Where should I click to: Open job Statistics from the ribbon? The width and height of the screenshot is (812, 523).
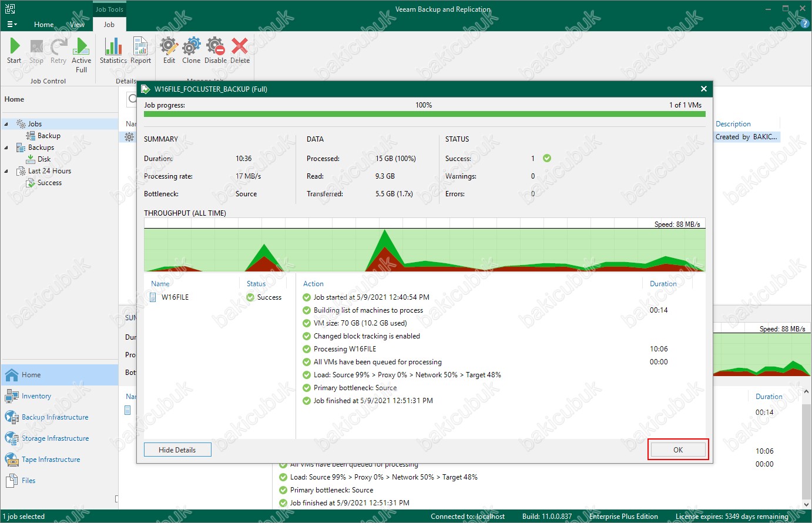tap(113, 51)
